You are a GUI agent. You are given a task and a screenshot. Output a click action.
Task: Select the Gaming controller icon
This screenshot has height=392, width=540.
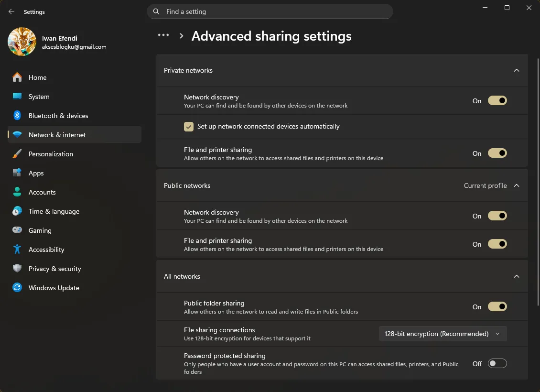tap(16, 230)
